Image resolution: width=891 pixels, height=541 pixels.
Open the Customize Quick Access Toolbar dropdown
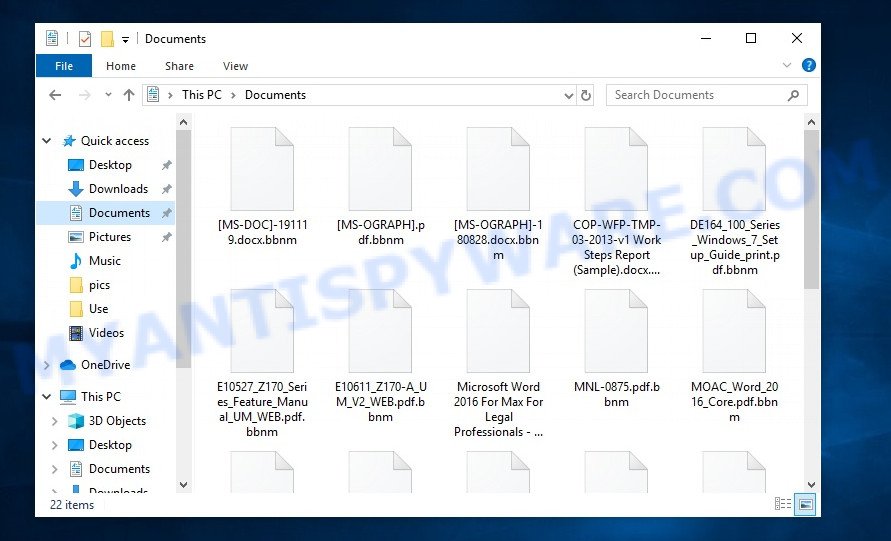click(x=125, y=39)
